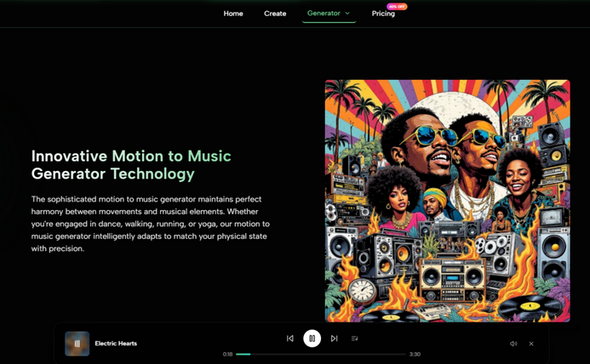Image resolution: width=590 pixels, height=364 pixels.
Task: Skip to the previous track
Action: [x=289, y=338]
